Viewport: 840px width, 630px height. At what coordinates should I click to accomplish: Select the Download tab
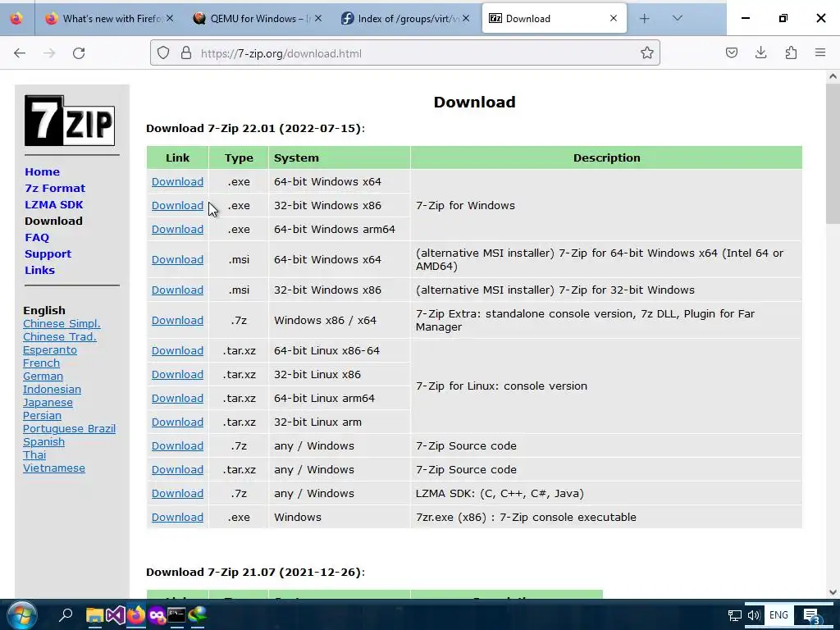point(554,19)
